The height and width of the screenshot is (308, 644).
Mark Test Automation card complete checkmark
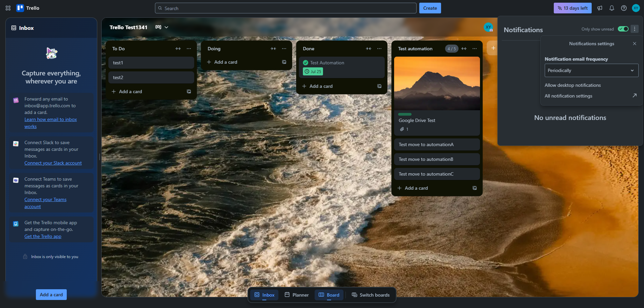click(306, 63)
